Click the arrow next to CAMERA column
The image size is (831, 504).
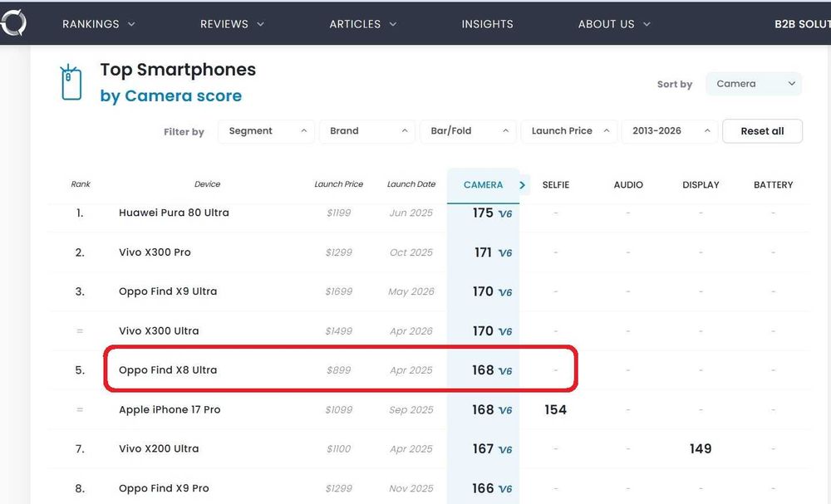pyautogui.click(x=523, y=185)
